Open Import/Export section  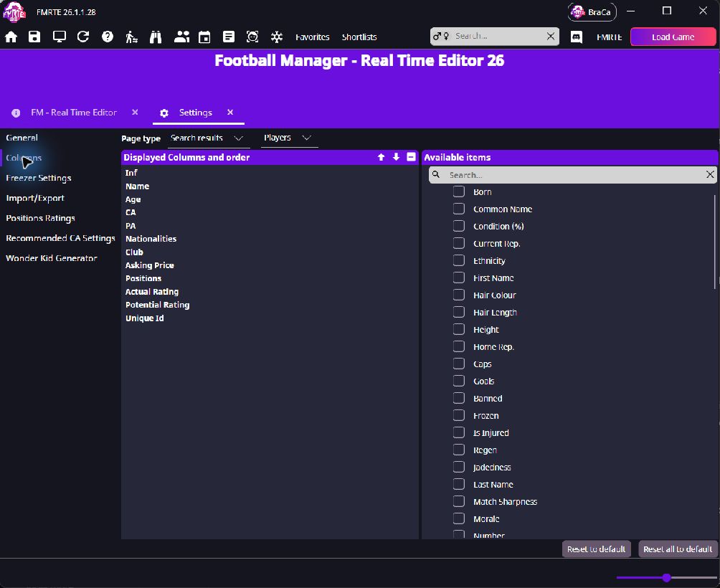(35, 199)
